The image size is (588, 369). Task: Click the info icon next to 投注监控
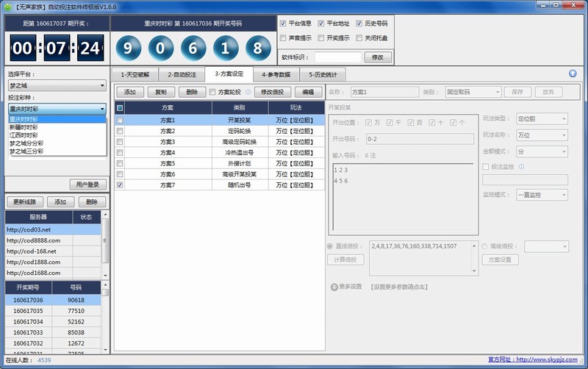[520, 166]
